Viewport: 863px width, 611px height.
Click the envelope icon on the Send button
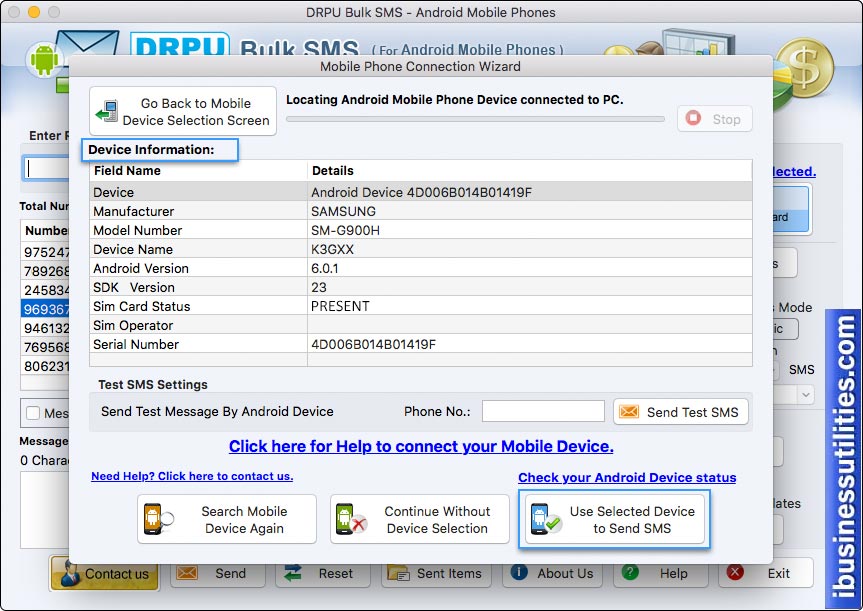click(187, 572)
